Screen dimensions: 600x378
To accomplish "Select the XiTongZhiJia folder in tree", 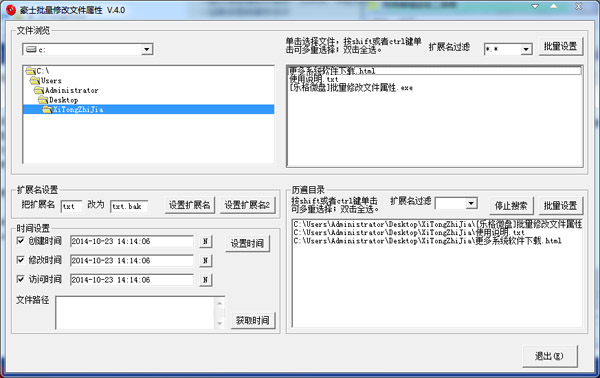I will (149, 109).
